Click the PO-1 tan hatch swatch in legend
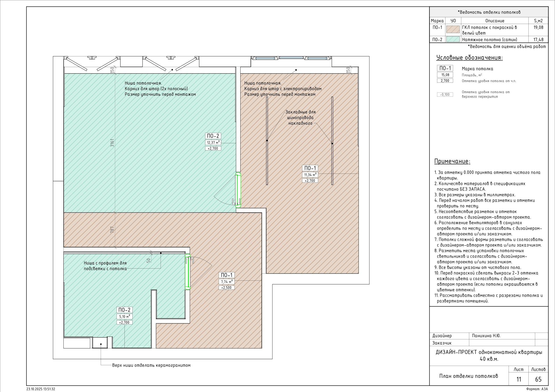Viewport: 555px width, 392px height. (453, 30)
